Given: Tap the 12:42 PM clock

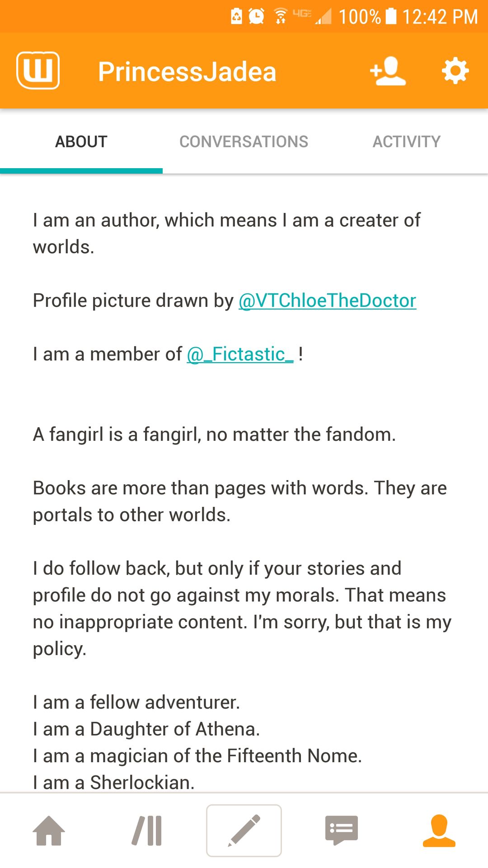Looking at the screenshot, I should coord(440,17).
